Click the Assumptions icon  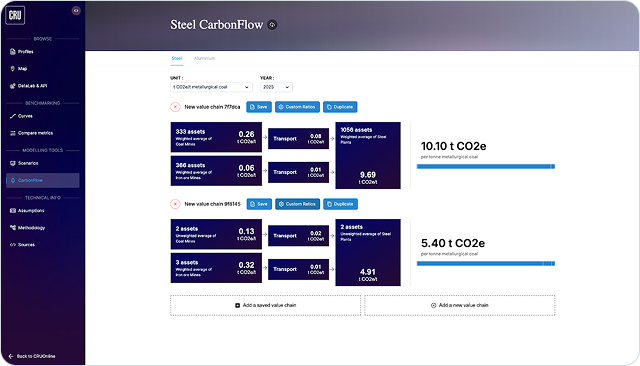13,211
